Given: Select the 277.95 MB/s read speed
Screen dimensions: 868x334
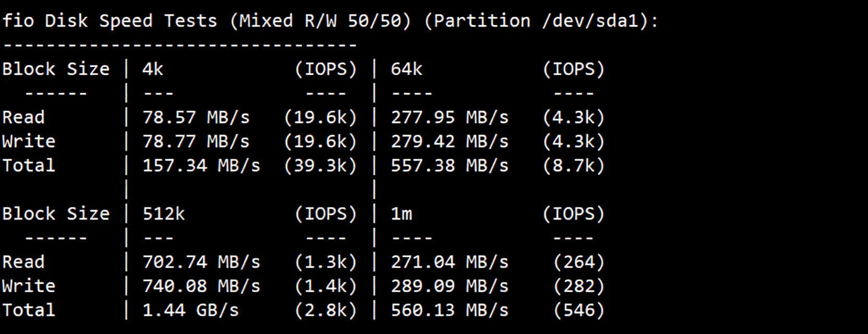Looking at the screenshot, I should (x=449, y=117).
